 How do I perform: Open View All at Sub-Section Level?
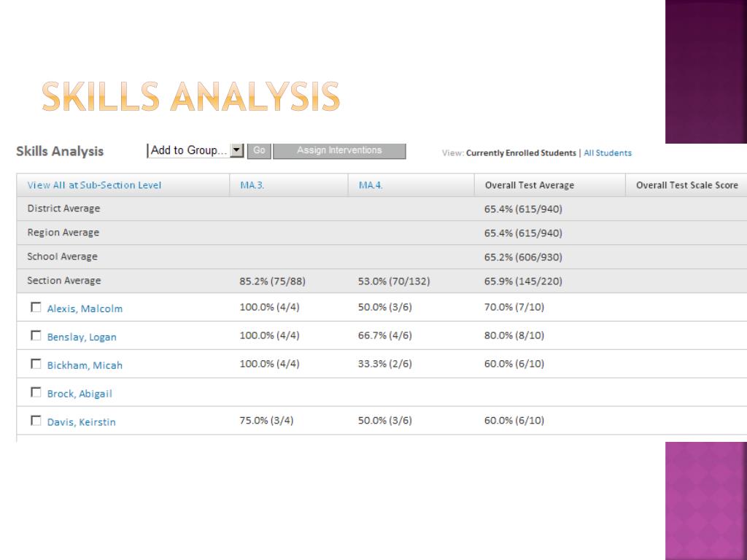point(94,185)
